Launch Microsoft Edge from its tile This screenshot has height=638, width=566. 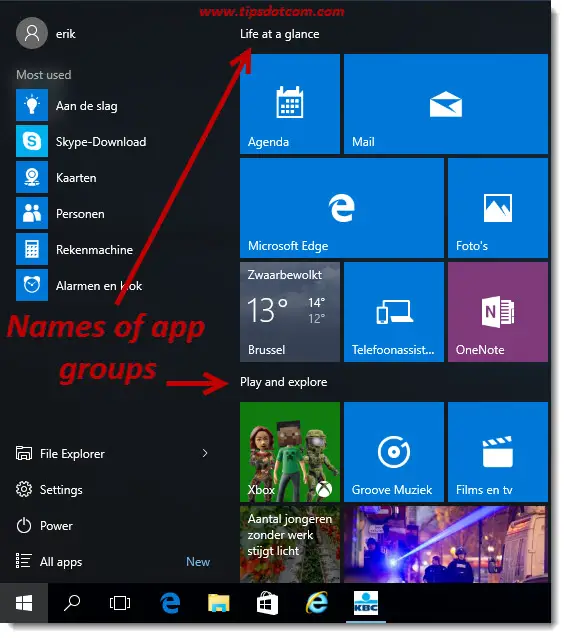[342, 208]
